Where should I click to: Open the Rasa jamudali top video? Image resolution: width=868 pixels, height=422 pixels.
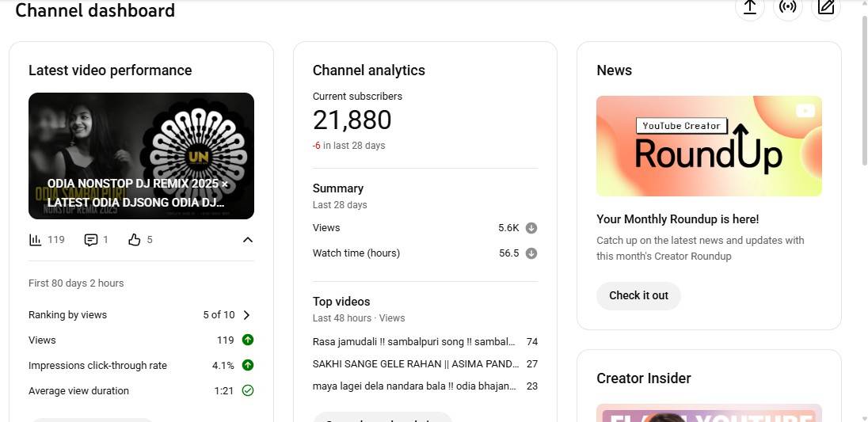(416, 342)
